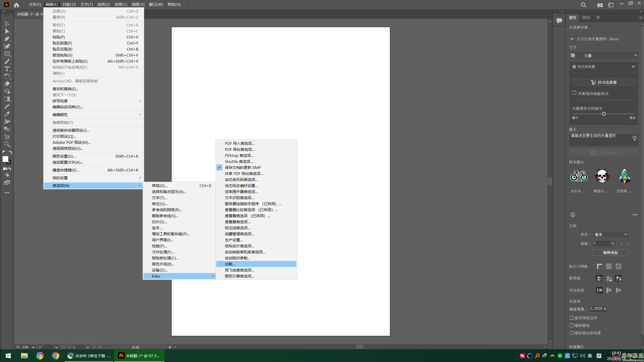Click the Home icon
Viewport: 644px width, 362px height.
[17, 5]
